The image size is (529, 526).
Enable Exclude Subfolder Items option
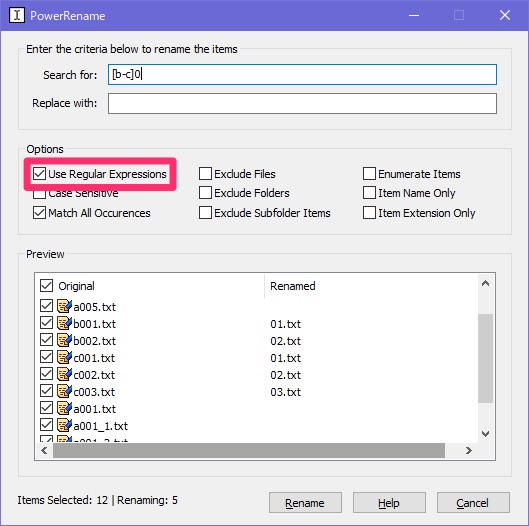click(x=205, y=213)
